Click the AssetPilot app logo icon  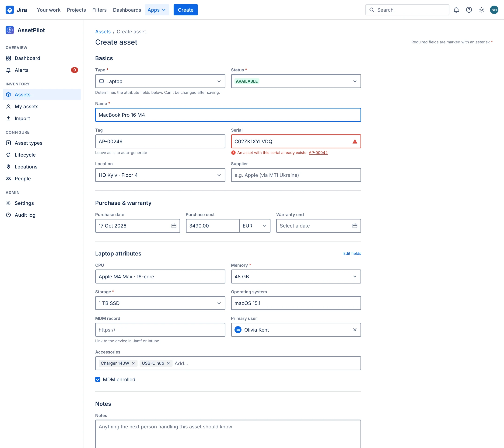(10, 30)
